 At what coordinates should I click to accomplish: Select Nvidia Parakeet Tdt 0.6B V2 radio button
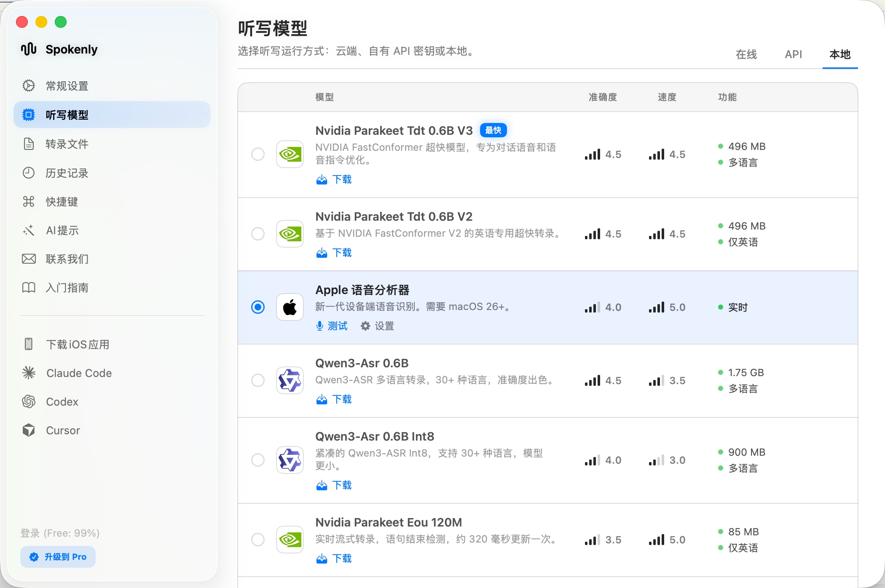point(258,234)
